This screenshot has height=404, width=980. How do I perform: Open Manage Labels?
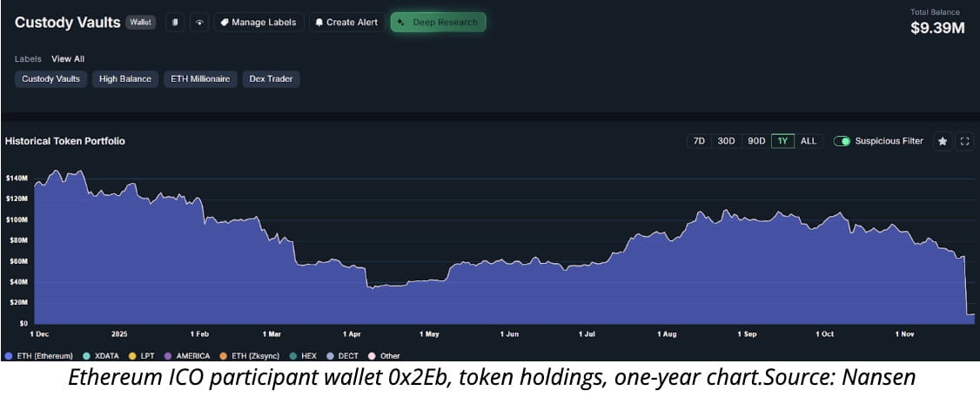(258, 22)
